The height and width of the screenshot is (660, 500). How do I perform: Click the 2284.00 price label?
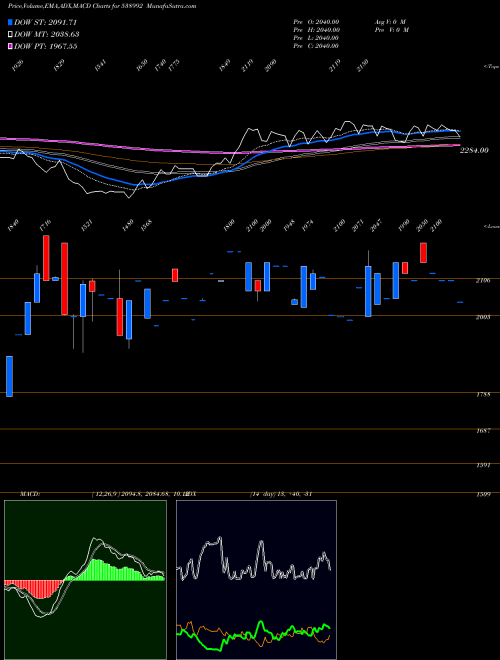coord(474,150)
